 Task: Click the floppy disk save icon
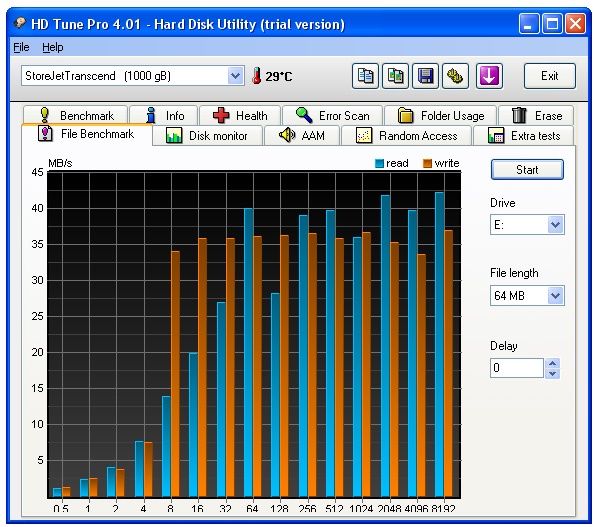click(x=425, y=76)
